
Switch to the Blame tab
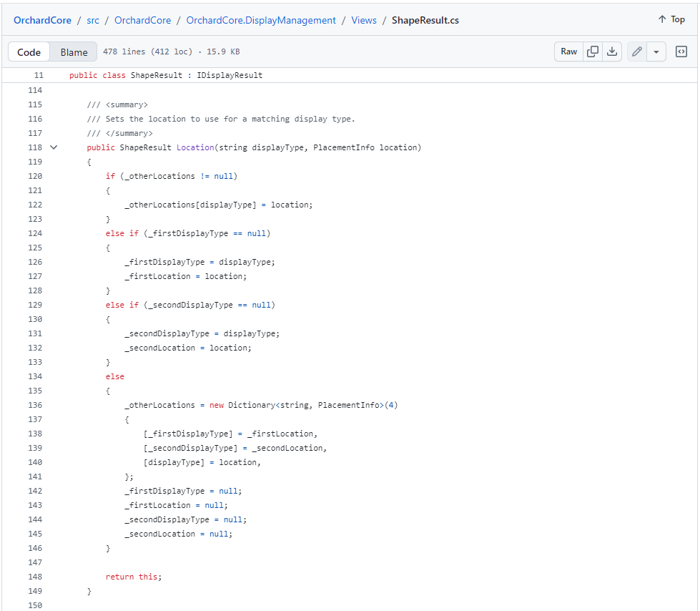(74, 52)
